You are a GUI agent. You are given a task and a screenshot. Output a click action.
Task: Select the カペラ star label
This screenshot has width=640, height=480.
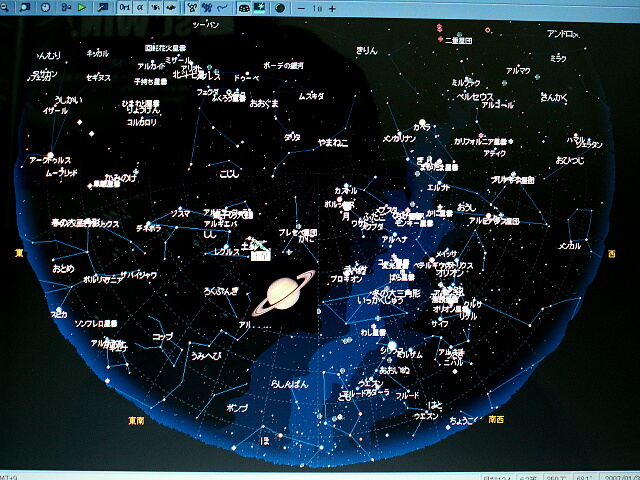point(422,127)
